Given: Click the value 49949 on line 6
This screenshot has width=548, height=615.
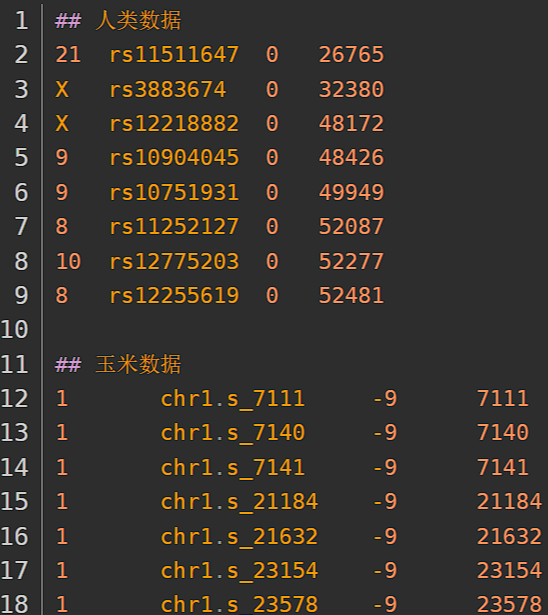Looking at the screenshot, I should click(x=351, y=192).
